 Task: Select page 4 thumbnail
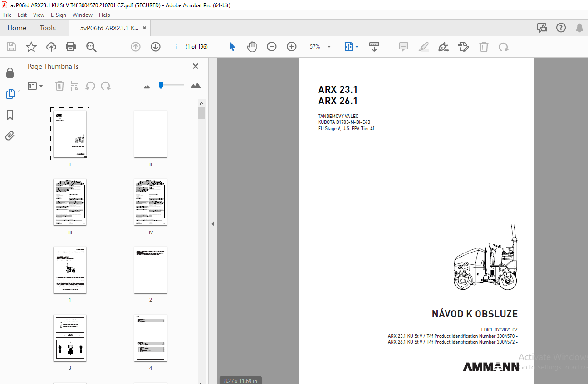click(151, 338)
